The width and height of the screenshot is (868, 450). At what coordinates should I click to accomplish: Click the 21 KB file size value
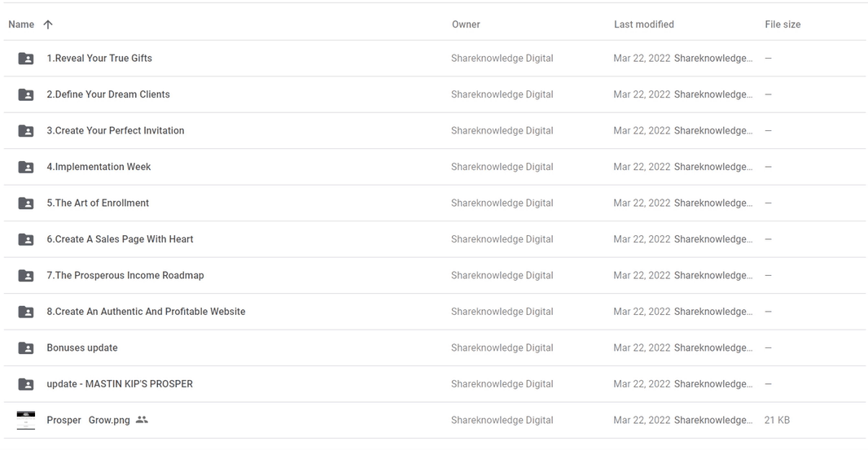point(777,421)
